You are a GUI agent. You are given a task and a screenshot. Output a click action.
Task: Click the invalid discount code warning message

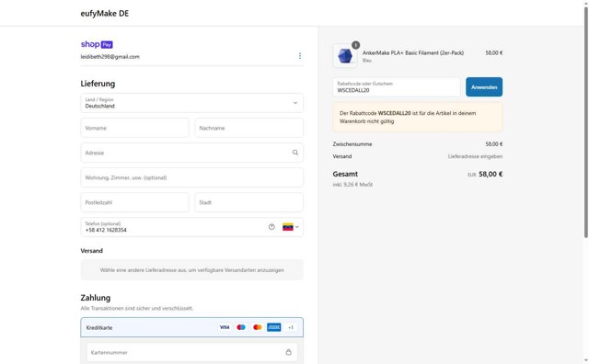(417, 117)
